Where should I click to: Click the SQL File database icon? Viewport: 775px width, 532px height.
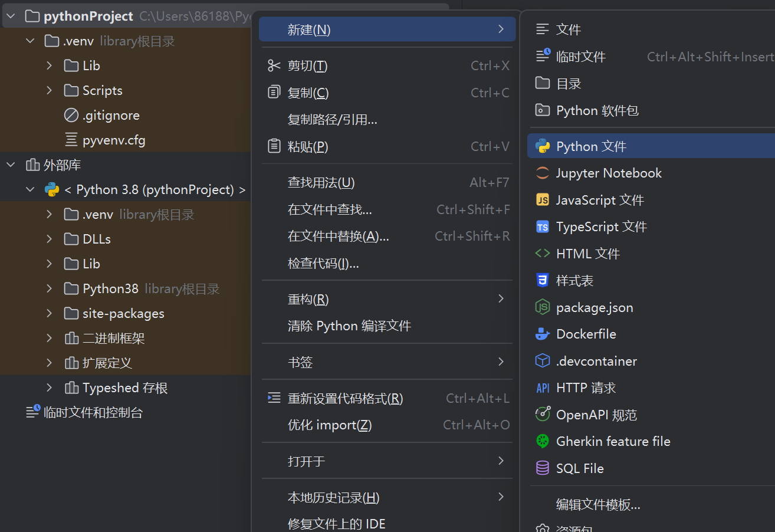[x=543, y=468]
